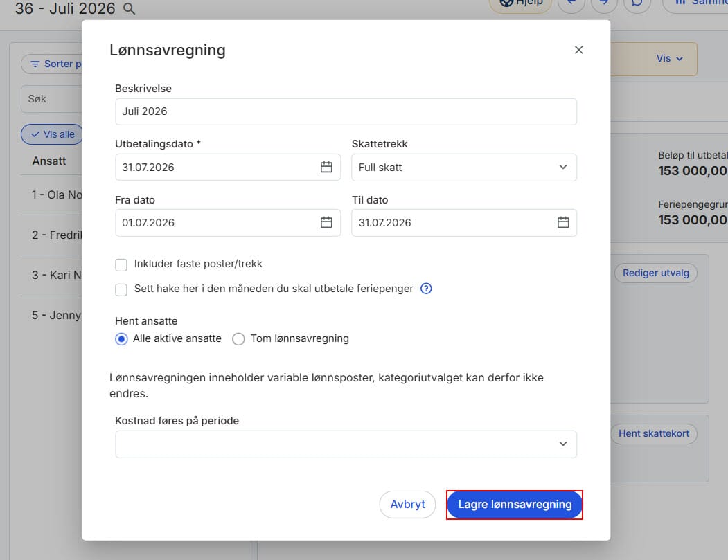The width and height of the screenshot is (728, 560).
Task: Select employee row 2 - Fredrik
Action: pos(51,235)
